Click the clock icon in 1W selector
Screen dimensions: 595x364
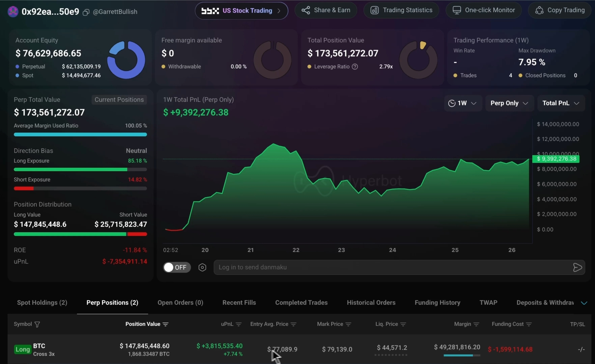click(452, 103)
